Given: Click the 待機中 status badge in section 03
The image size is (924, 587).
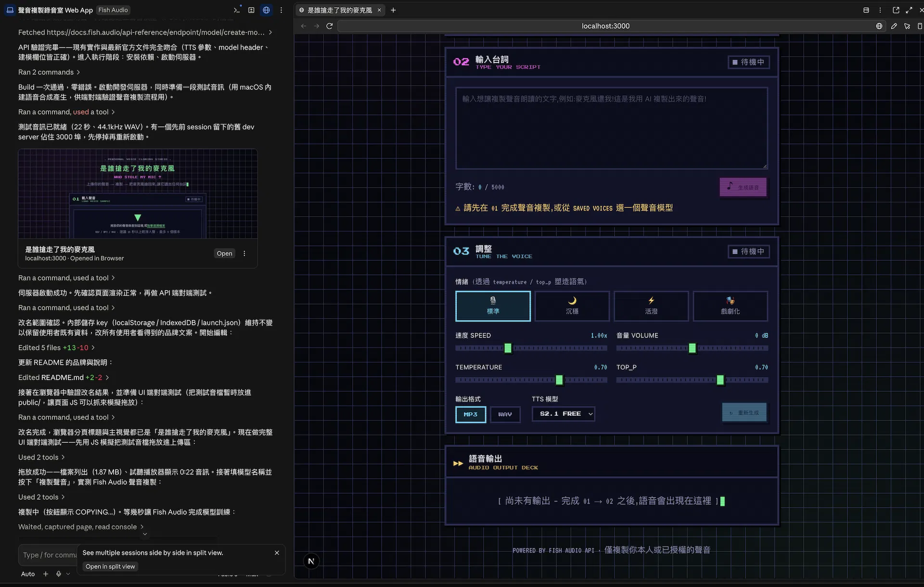Looking at the screenshot, I should pyautogui.click(x=748, y=252).
